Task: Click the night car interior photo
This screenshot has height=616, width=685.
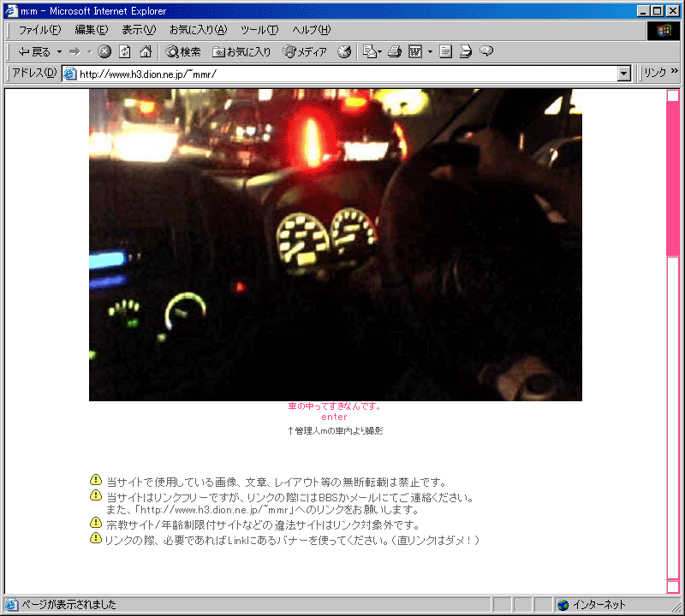Action: pos(336,245)
